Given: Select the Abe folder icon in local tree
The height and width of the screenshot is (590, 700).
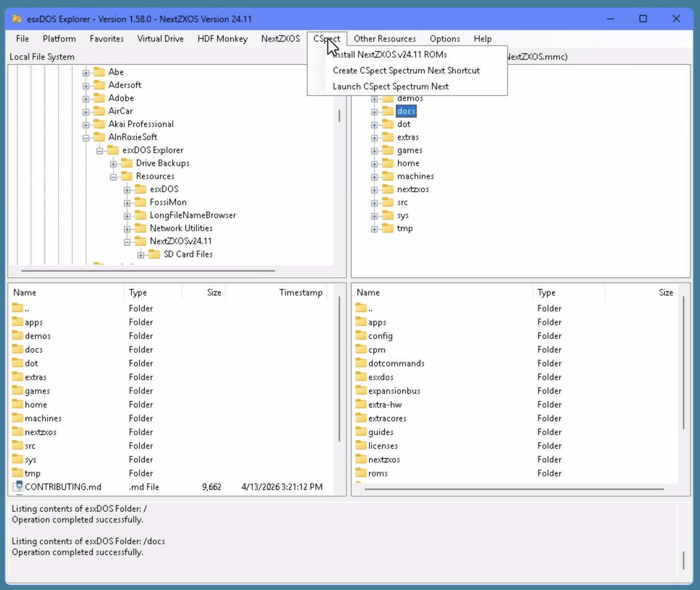Looking at the screenshot, I should [x=99, y=72].
